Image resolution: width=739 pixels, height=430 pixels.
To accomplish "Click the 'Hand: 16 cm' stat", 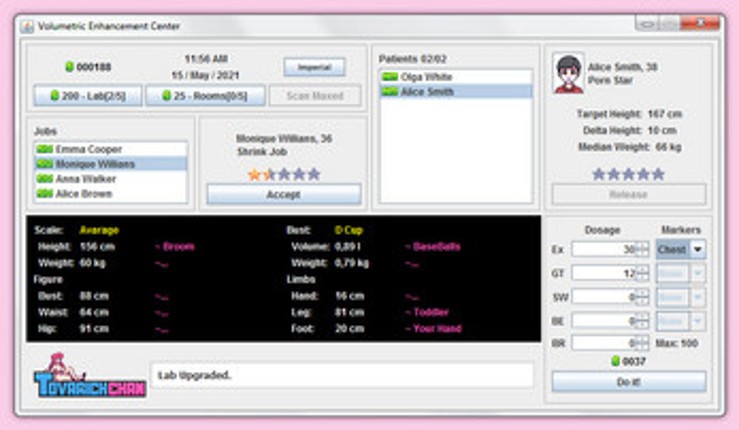I will [328, 296].
